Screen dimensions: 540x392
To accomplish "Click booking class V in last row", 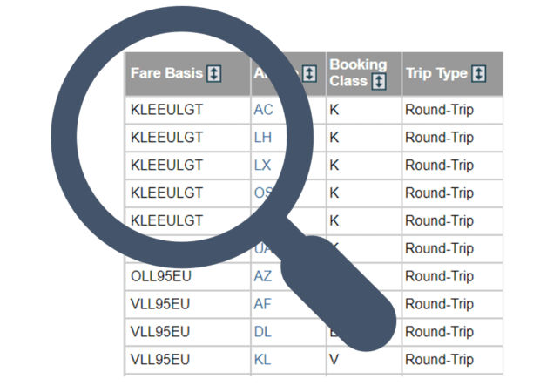I will pyautogui.click(x=334, y=360).
